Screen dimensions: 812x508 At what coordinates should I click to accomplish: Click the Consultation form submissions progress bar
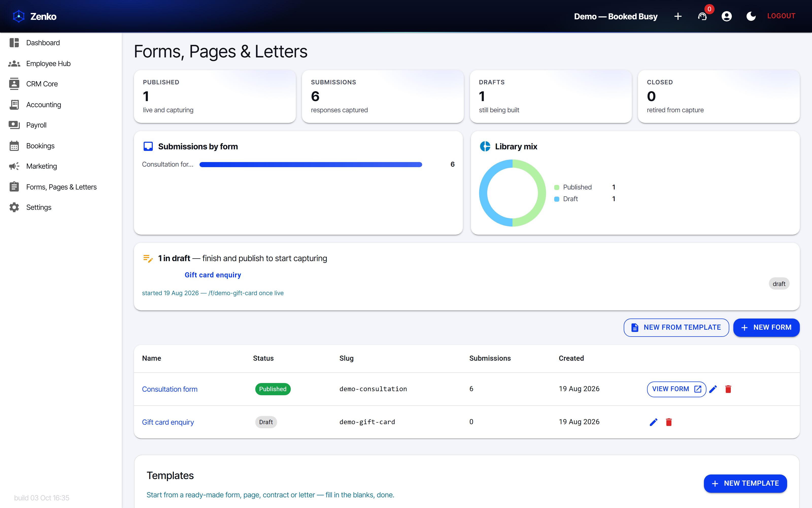[311, 164]
